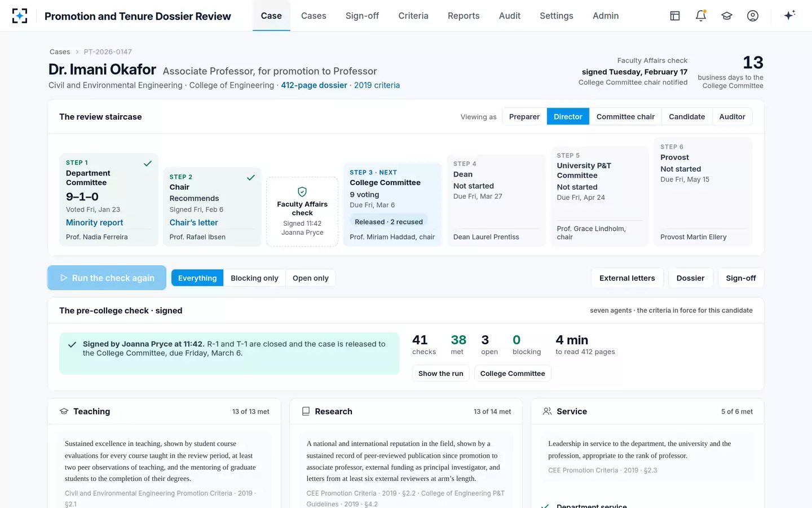Viewport: 812px width, 508px height.
Task: Open the graduation cap icon
Action: (727, 16)
